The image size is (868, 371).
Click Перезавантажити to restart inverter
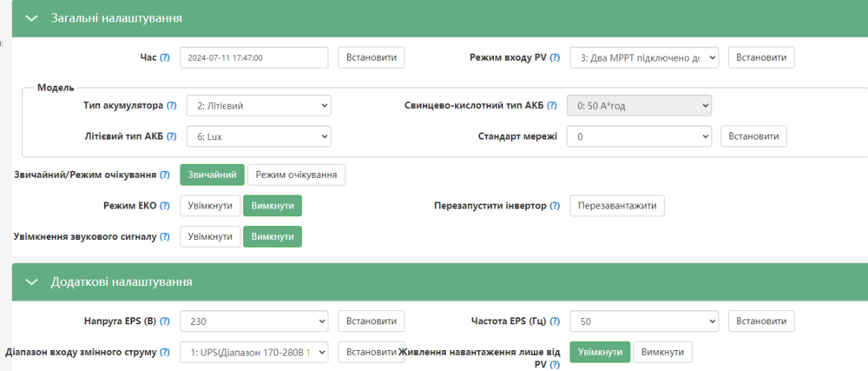(x=617, y=205)
